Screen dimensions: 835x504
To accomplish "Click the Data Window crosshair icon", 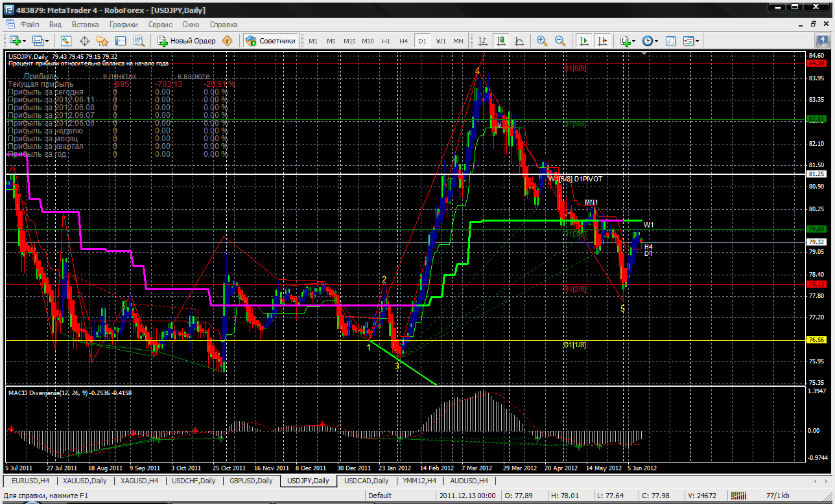I will [x=84, y=41].
